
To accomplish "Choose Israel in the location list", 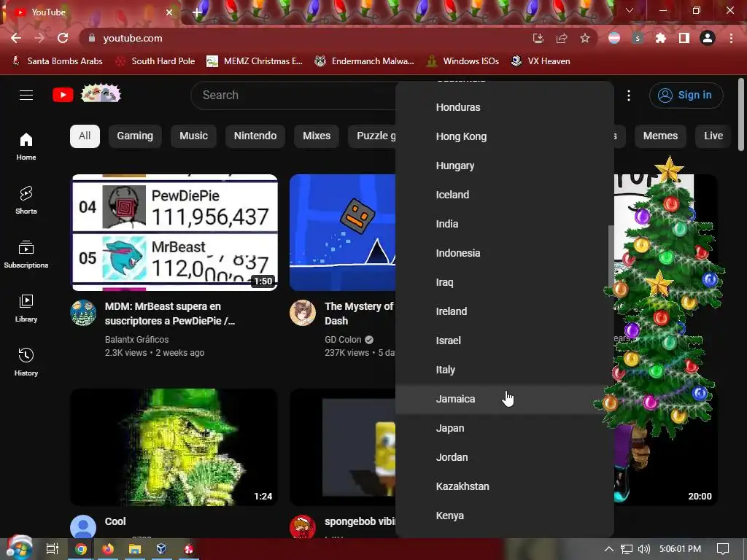I will click(505, 341).
